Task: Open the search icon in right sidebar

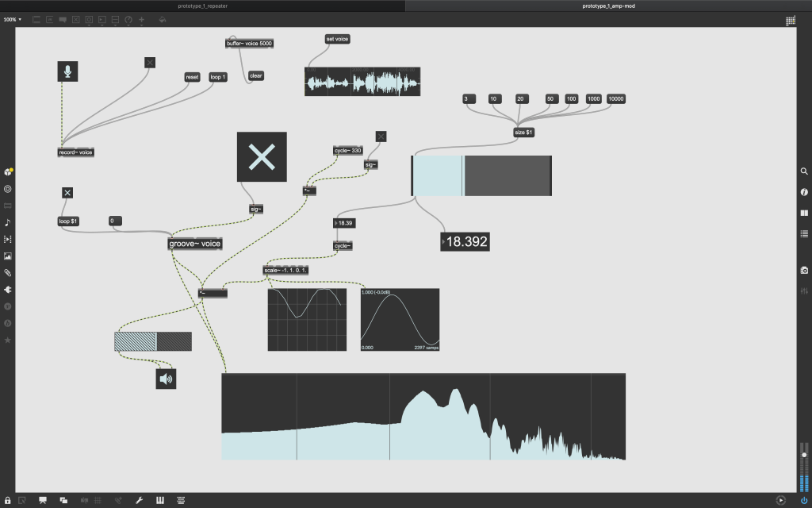Action: 804,171
